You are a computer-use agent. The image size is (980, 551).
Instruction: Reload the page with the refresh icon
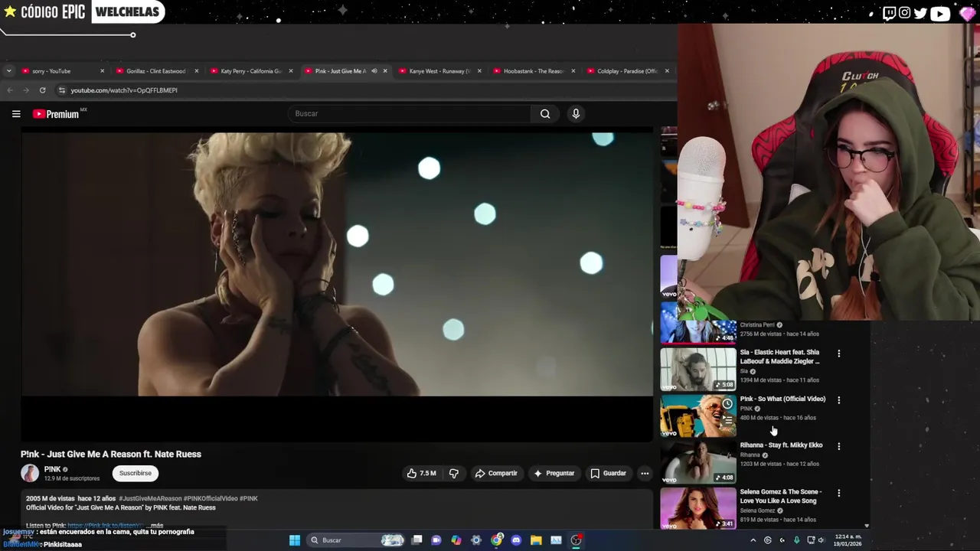pos(42,90)
